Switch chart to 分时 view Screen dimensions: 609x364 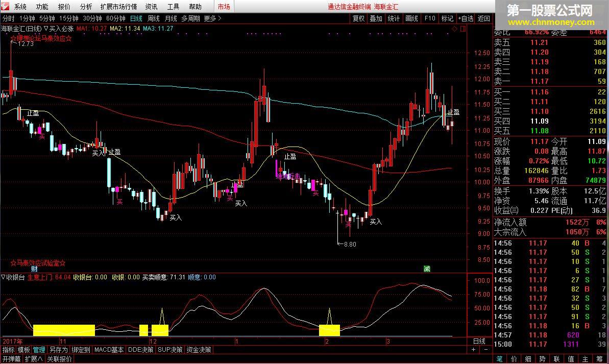point(8,18)
